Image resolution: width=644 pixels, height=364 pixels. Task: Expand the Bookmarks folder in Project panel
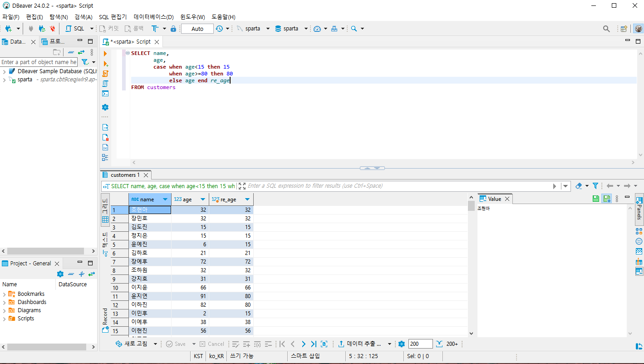pos(4,294)
